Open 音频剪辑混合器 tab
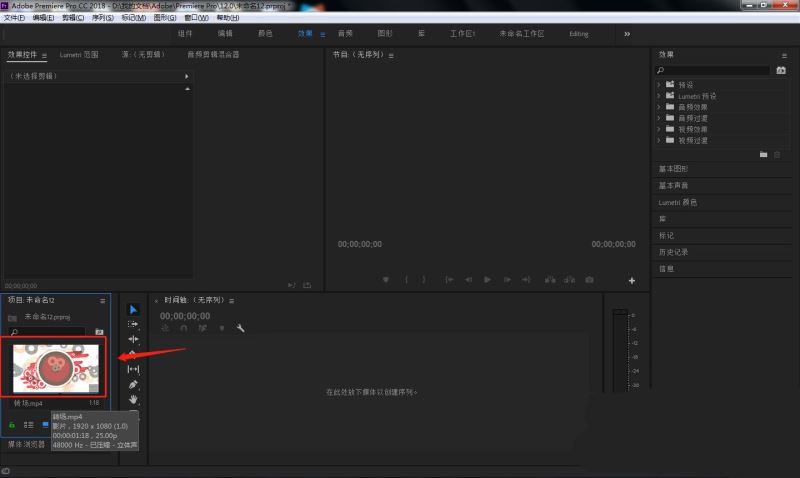The width and height of the screenshot is (800, 478). pos(213,55)
